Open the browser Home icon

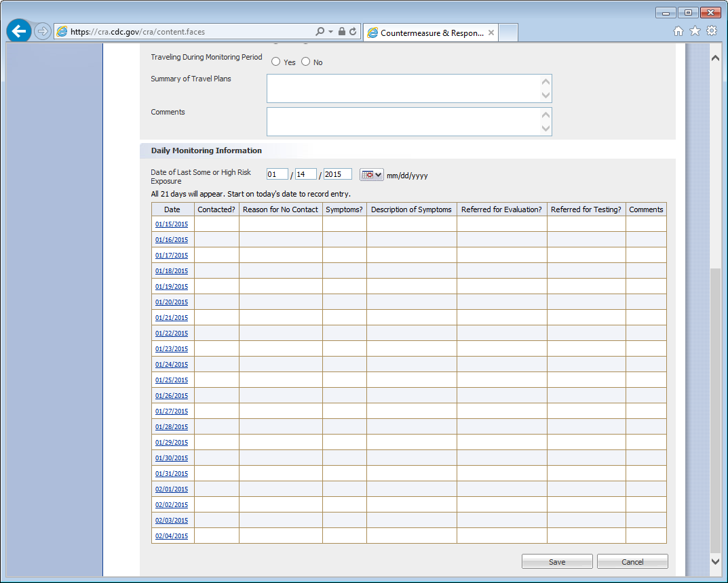coord(678,31)
